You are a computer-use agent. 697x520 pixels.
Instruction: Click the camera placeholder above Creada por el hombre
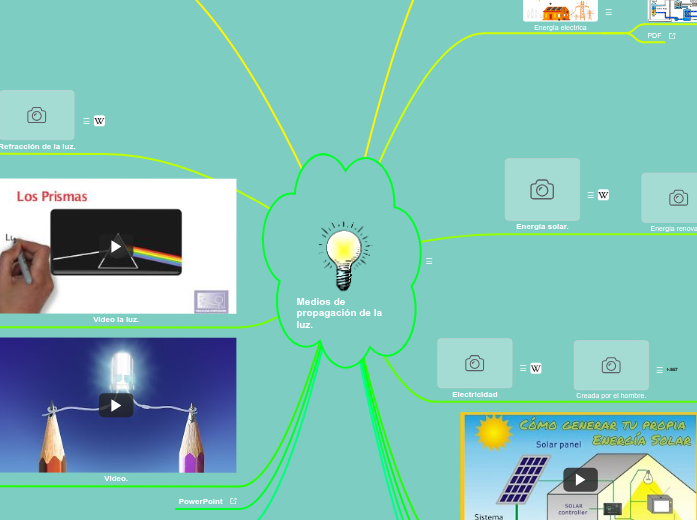pos(611,365)
